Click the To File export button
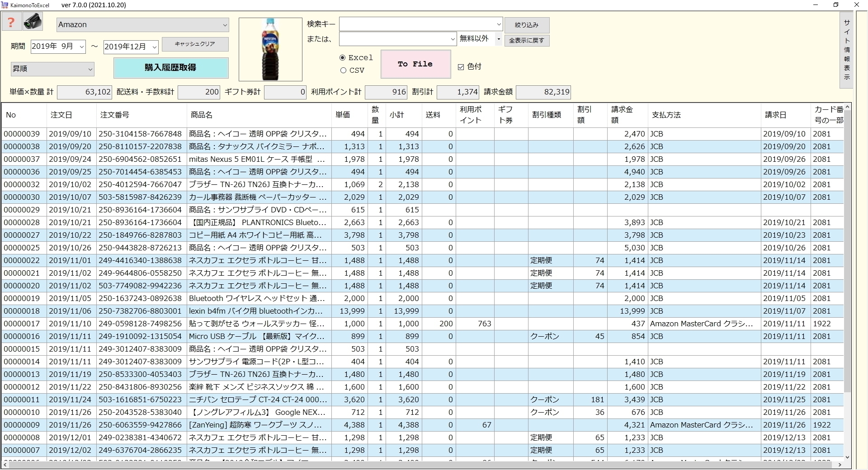Image resolution: width=868 pixels, height=470 pixels. [x=415, y=64]
